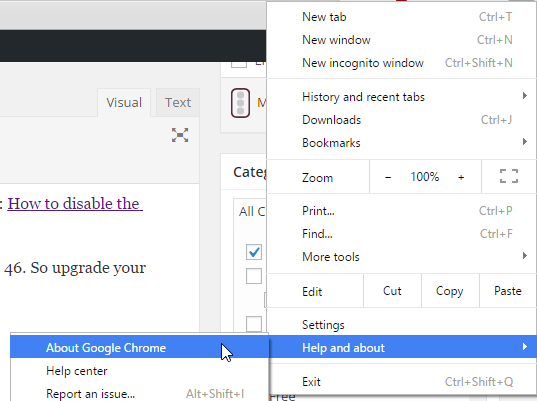The width and height of the screenshot is (537, 401).
Task: Open the 'How to disable the' link
Action: (75, 203)
